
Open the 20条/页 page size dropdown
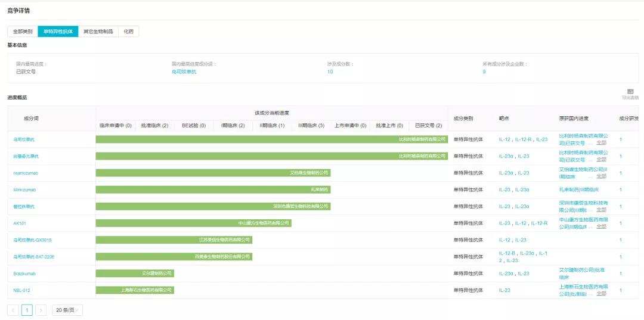pos(67,310)
